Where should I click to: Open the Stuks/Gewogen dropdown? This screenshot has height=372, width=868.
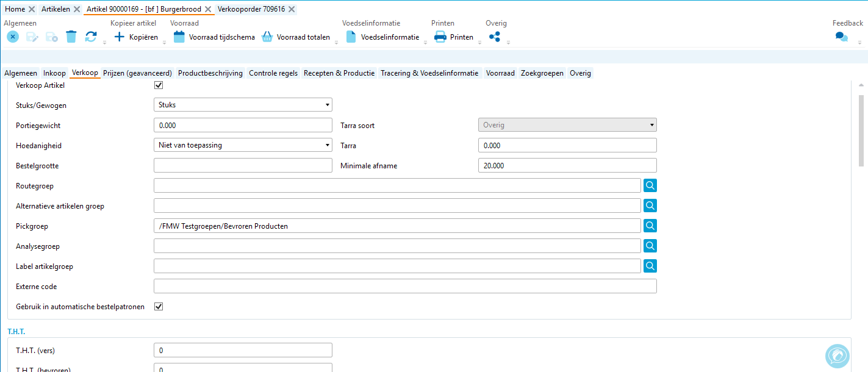pyautogui.click(x=243, y=105)
